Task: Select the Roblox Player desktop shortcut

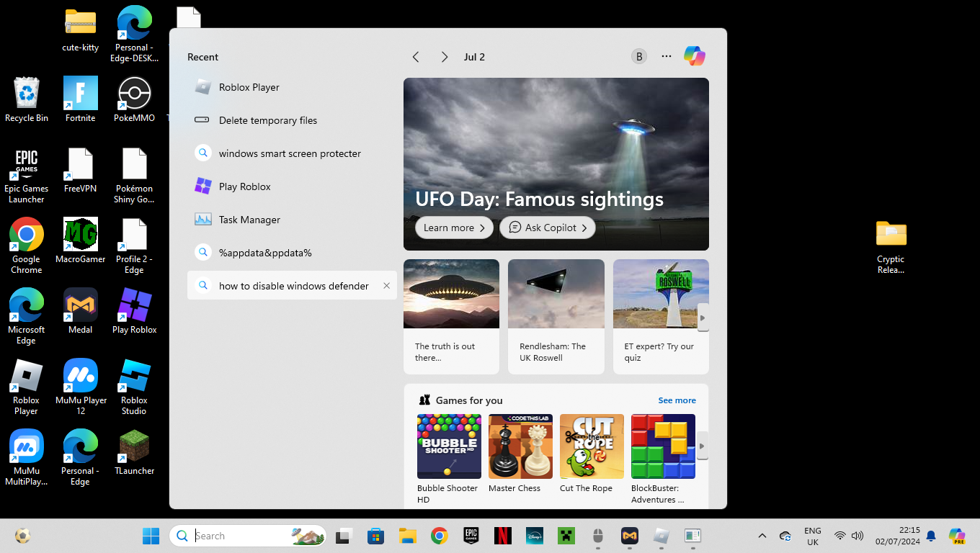Action: (27, 387)
